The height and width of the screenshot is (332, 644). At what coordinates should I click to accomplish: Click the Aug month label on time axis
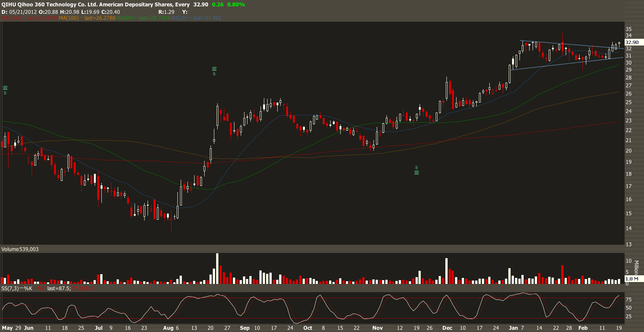point(168,328)
